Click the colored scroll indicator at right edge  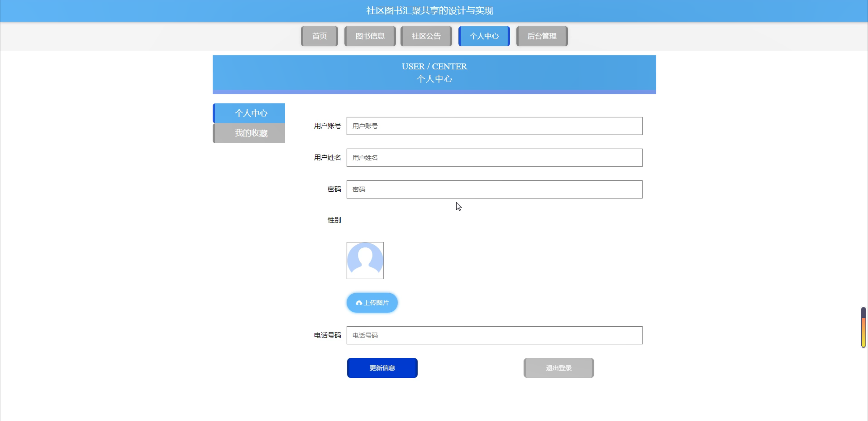tap(863, 327)
